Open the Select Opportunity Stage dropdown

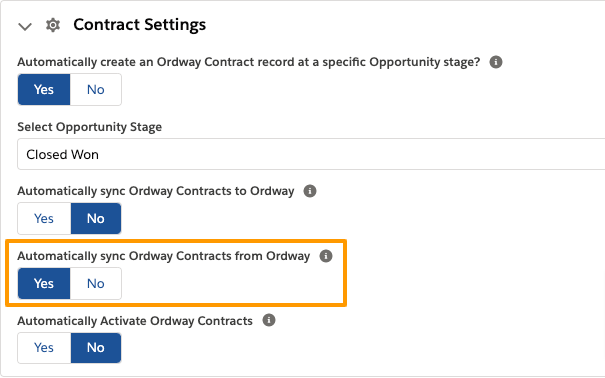pos(311,154)
